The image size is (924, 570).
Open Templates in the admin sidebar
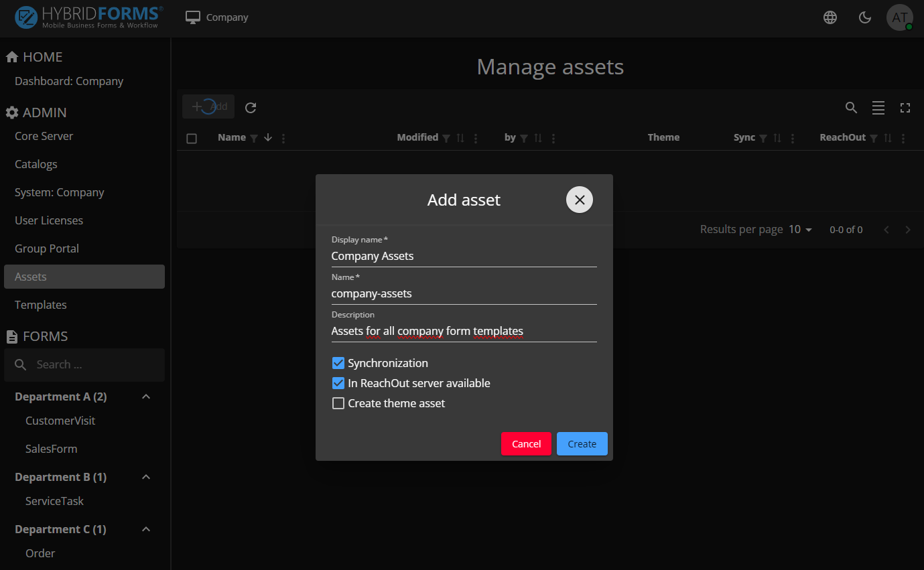(41, 305)
